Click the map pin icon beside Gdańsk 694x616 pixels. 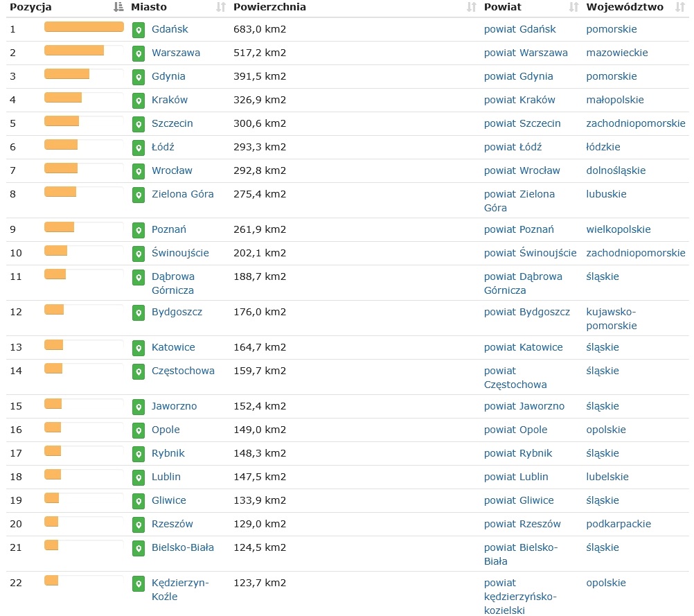click(x=139, y=30)
